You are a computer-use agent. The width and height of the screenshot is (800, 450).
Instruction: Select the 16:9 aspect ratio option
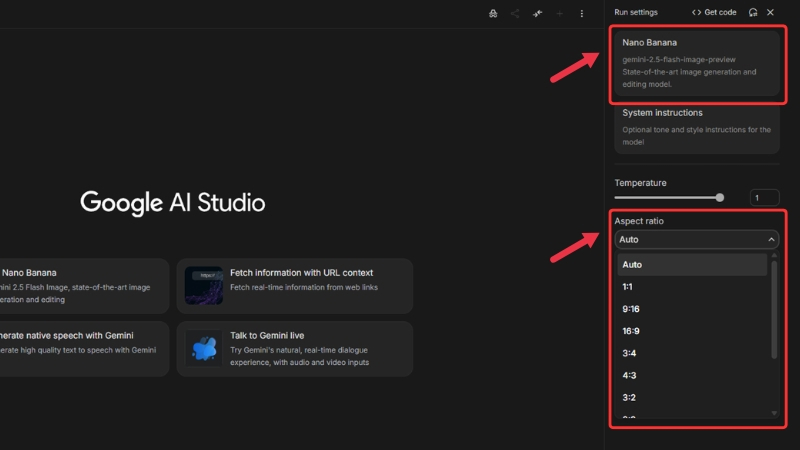632,331
